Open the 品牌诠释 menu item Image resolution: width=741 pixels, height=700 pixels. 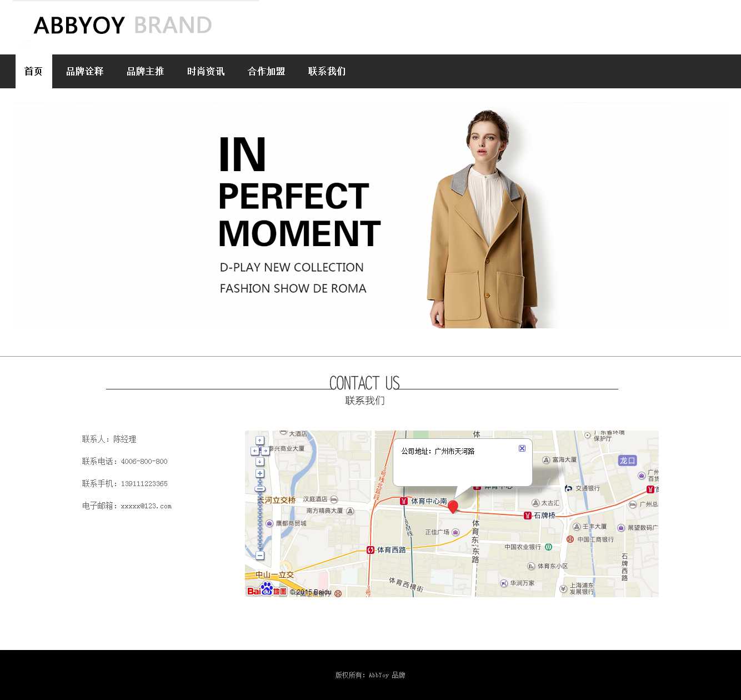pyautogui.click(x=85, y=71)
